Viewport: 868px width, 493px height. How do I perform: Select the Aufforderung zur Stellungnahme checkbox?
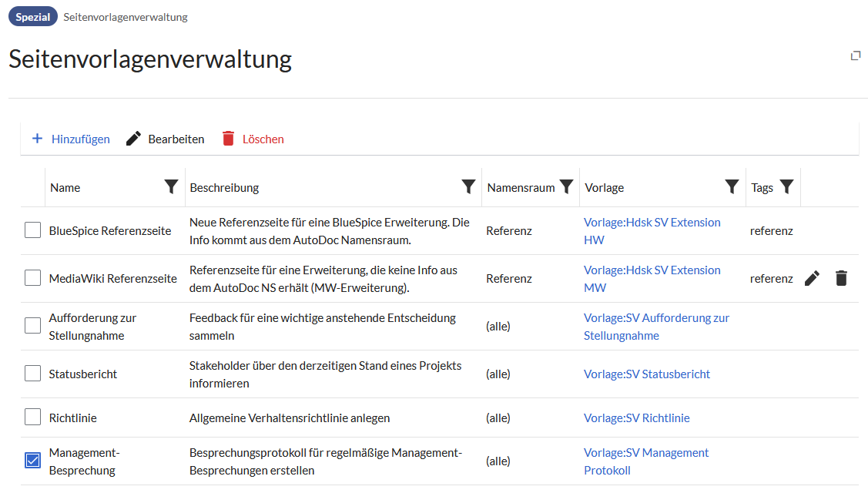[32, 326]
